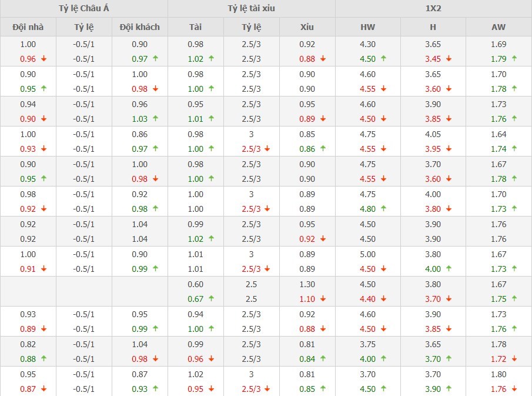The image size is (532, 396).
Task: Click the green up arrow beside 1.79
Action: [514, 58]
